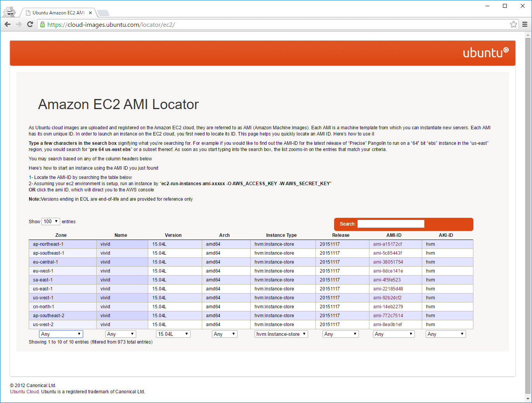
Task: Click the Chrome incognito profile icon
Action: 10,12
